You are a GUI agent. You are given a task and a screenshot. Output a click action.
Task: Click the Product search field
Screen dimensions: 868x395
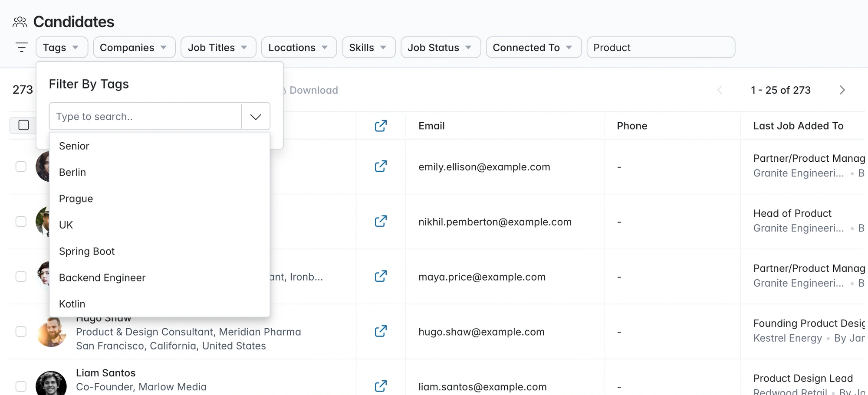[x=661, y=47]
